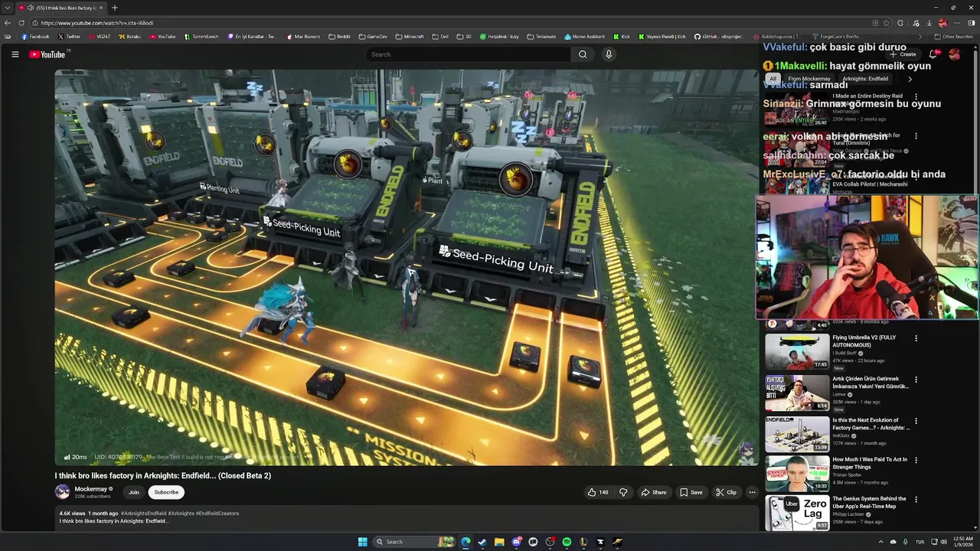
Task: Show hidden system tray icons chevron
Action: click(880, 542)
